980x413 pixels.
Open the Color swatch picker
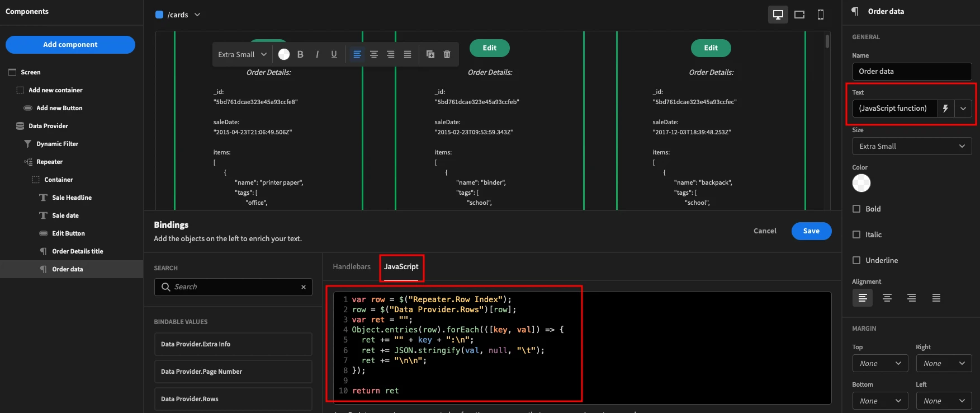(x=861, y=183)
